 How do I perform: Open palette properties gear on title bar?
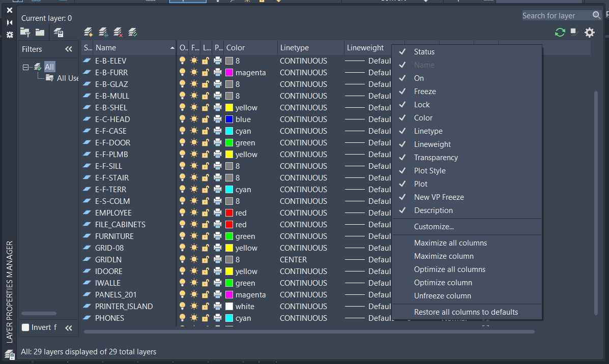(10, 35)
